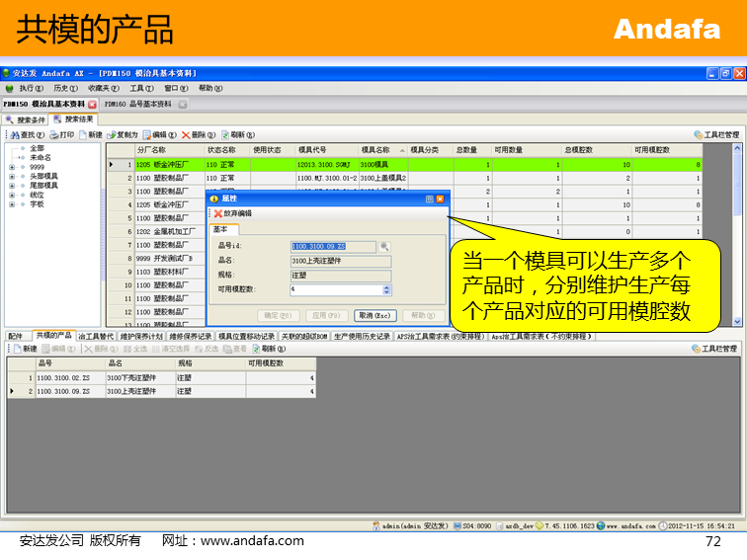The image size is (747, 560).
Task: Expand the 头部模具 tree node
Action: pyautogui.click(x=12, y=176)
